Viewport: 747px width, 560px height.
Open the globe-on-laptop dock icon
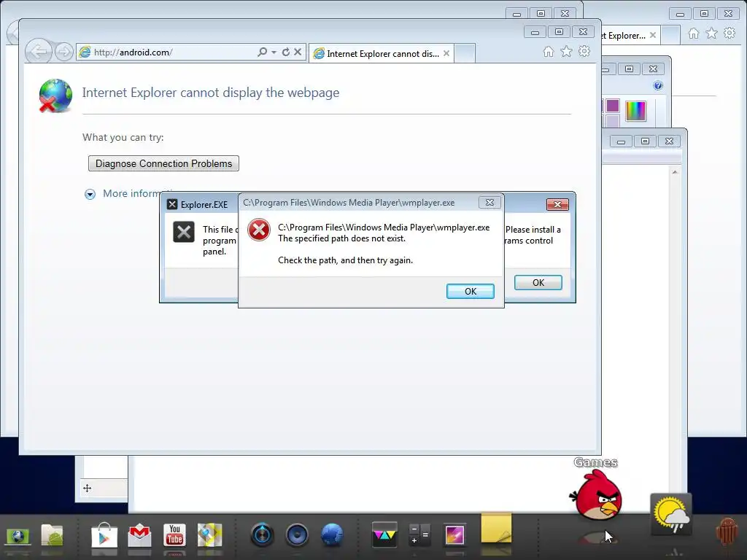coord(18,537)
